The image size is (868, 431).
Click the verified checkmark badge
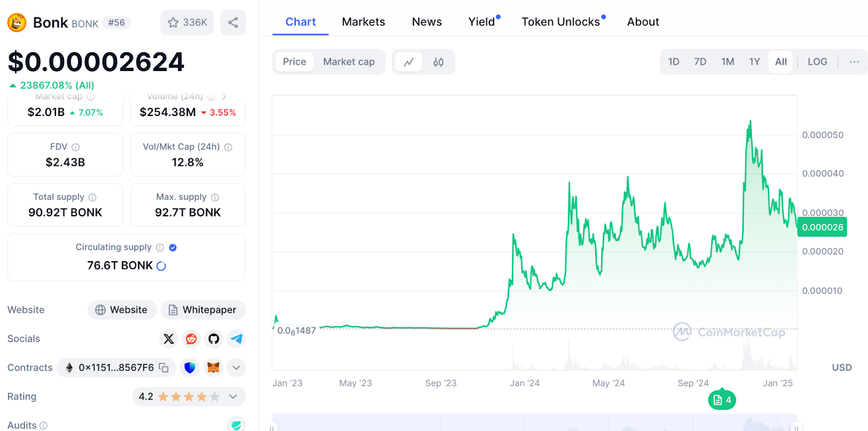(173, 247)
